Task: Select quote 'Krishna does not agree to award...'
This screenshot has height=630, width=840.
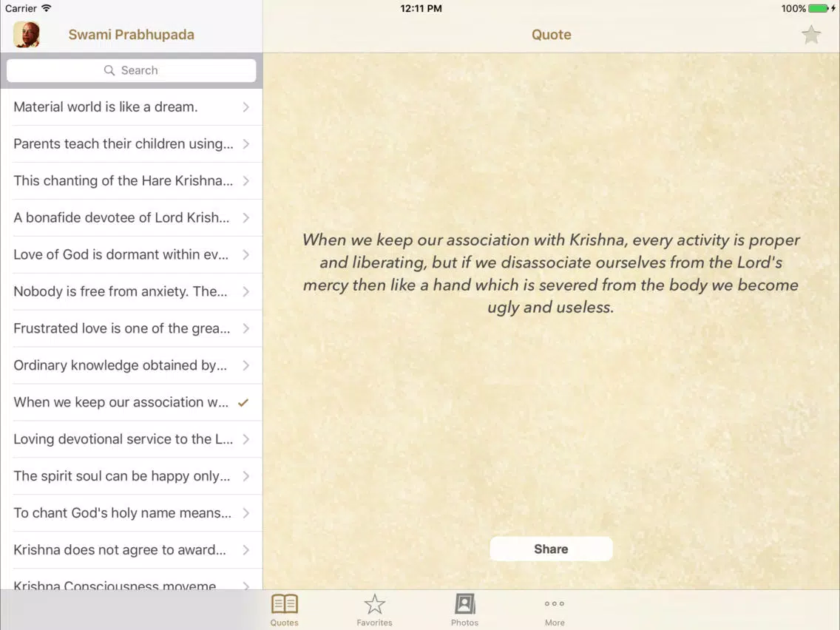Action: [x=132, y=550]
